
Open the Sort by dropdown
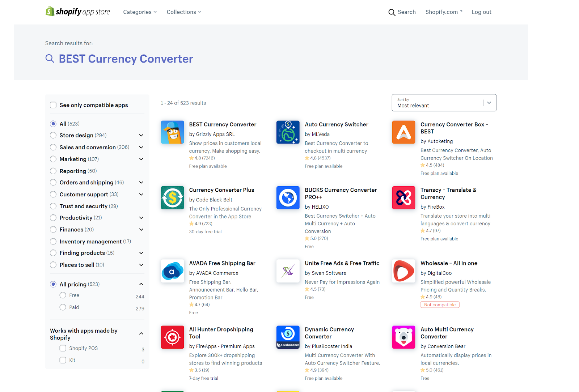click(444, 103)
